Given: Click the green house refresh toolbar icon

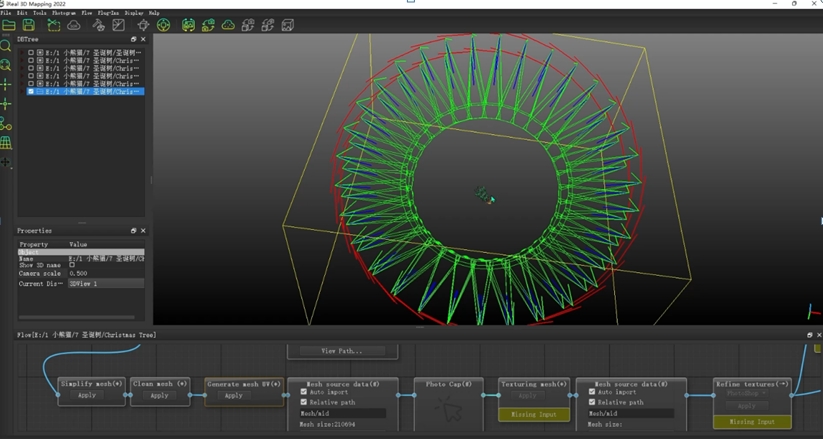Looking at the screenshot, I should tap(208, 25).
